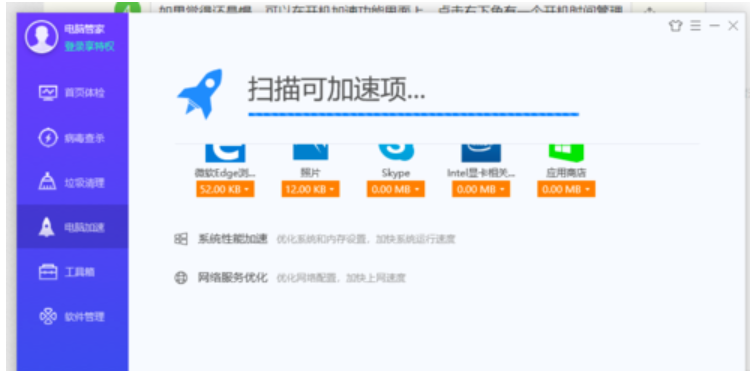Click the Skype app icon
The height and width of the screenshot is (371, 750).
click(396, 153)
